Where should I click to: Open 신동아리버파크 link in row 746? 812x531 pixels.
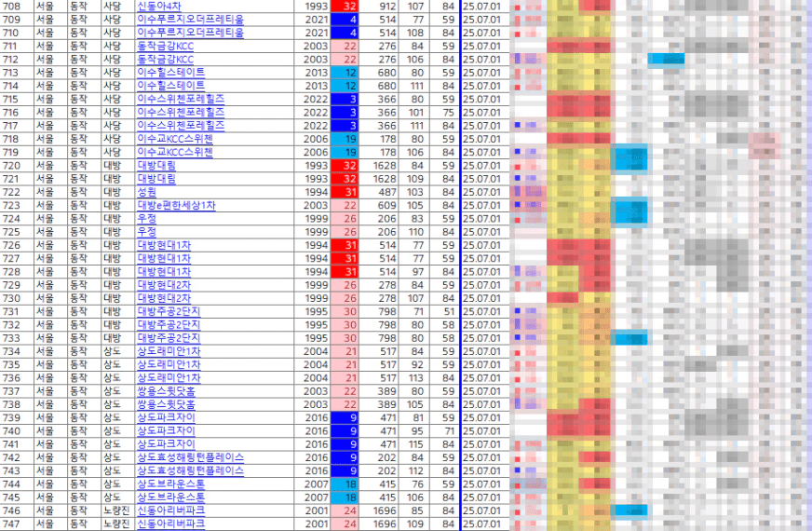click(x=171, y=511)
